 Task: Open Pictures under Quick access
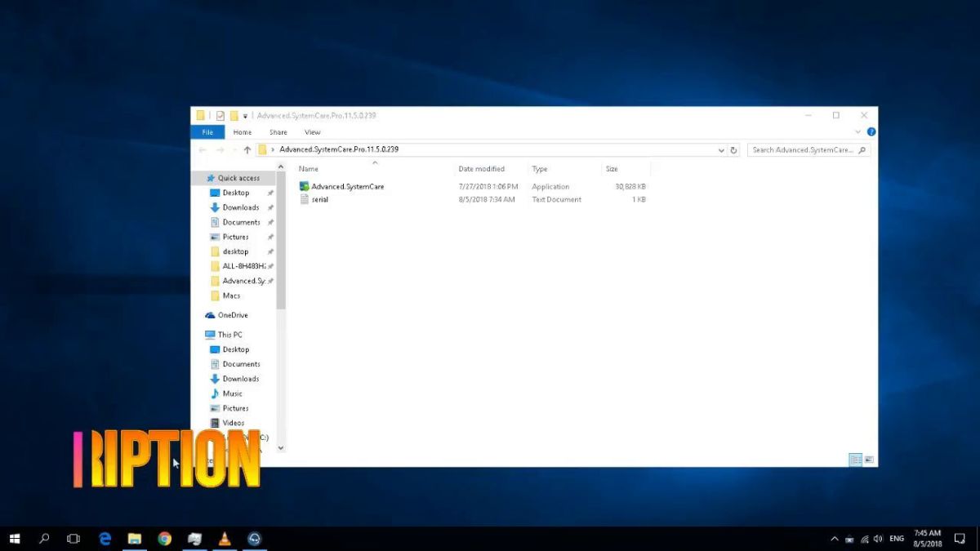[235, 237]
